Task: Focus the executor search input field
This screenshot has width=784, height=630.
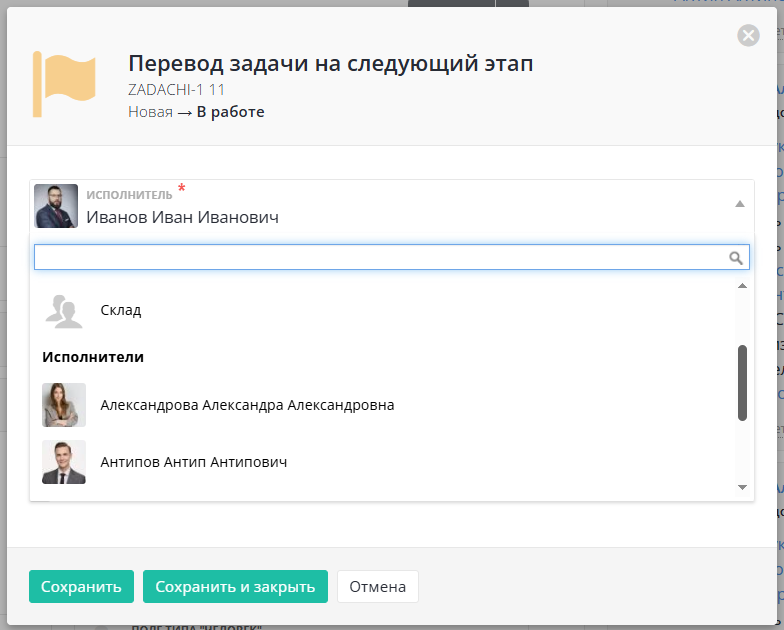Action: [x=380, y=258]
